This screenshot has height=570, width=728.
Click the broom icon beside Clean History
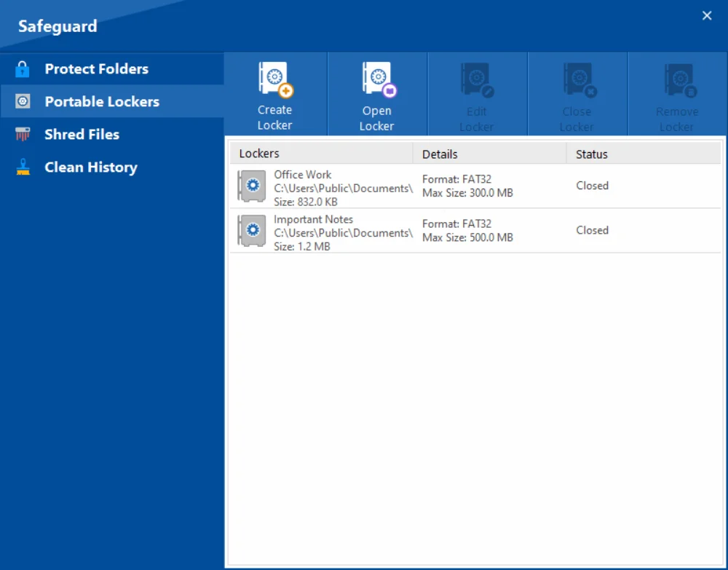(23, 167)
